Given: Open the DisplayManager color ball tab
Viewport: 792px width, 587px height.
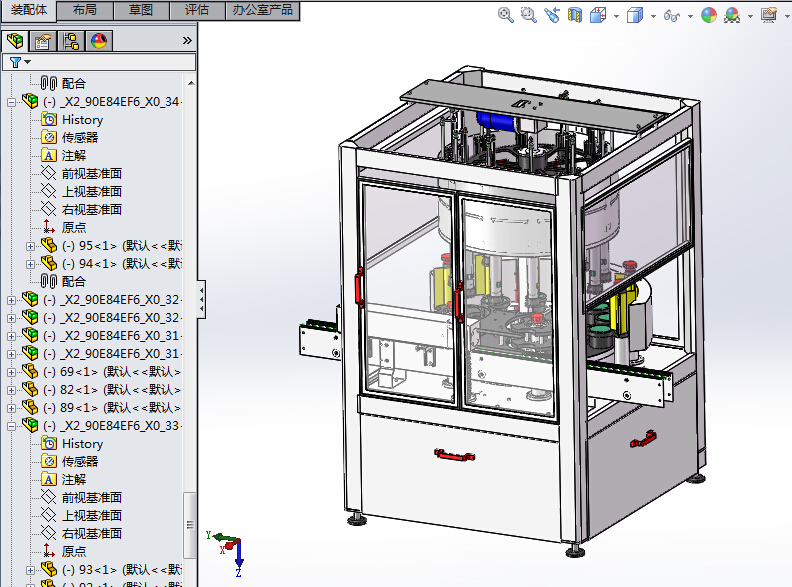Looking at the screenshot, I should 99,41.
